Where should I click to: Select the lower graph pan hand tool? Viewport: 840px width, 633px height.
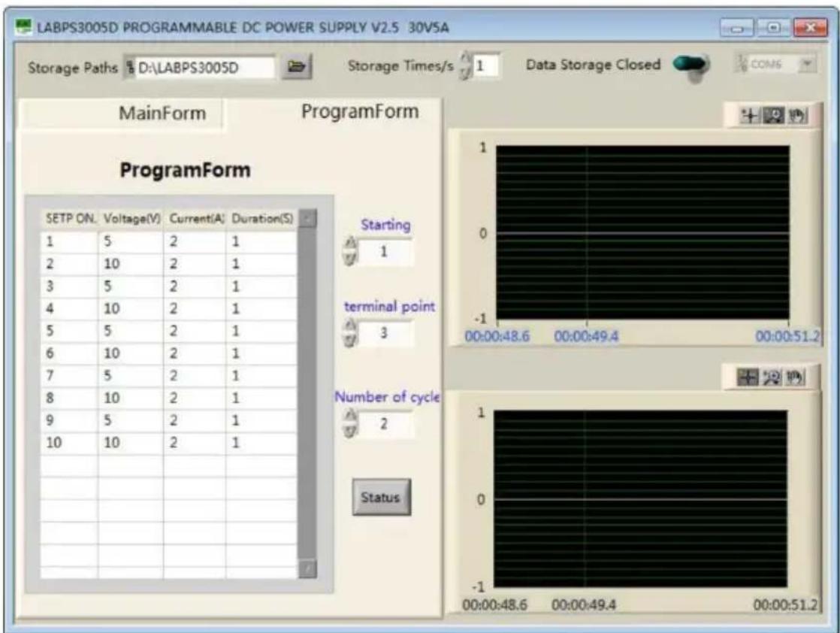coord(795,377)
